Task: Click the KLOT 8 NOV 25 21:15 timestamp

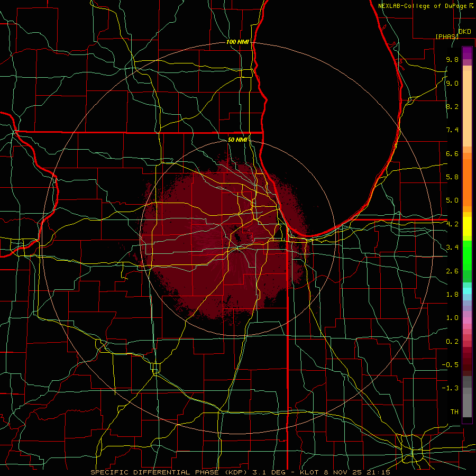Action: pos(345,472)
